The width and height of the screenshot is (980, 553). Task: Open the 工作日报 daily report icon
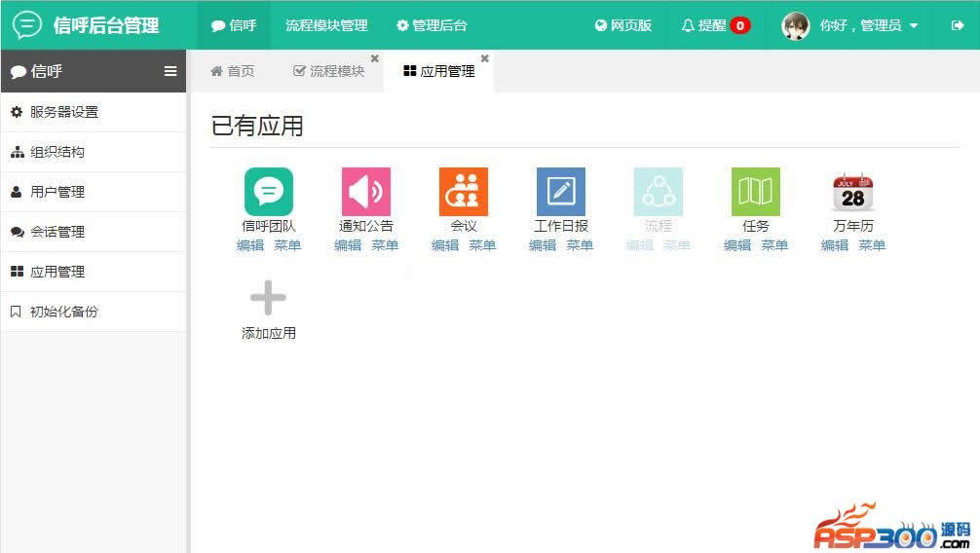pos(561,191)
